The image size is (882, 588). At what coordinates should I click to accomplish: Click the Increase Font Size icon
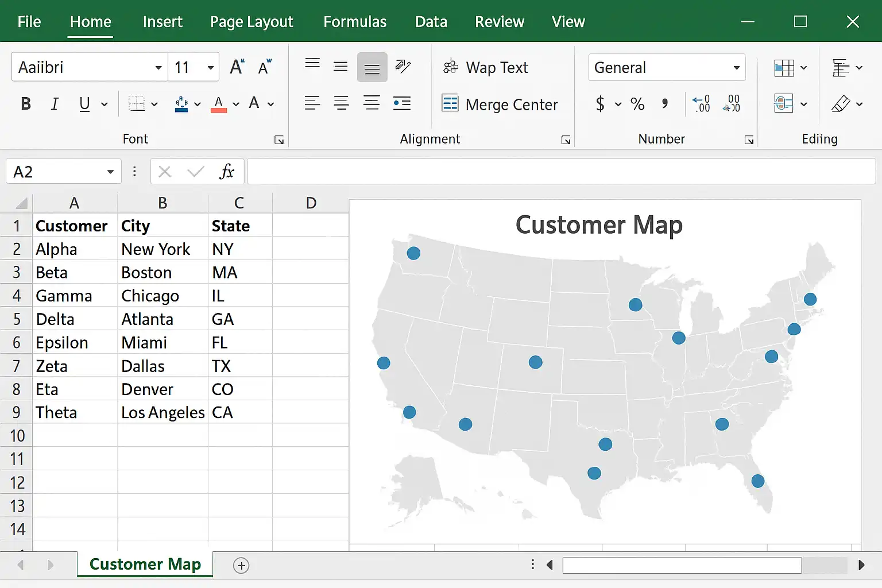pos(237,67)
